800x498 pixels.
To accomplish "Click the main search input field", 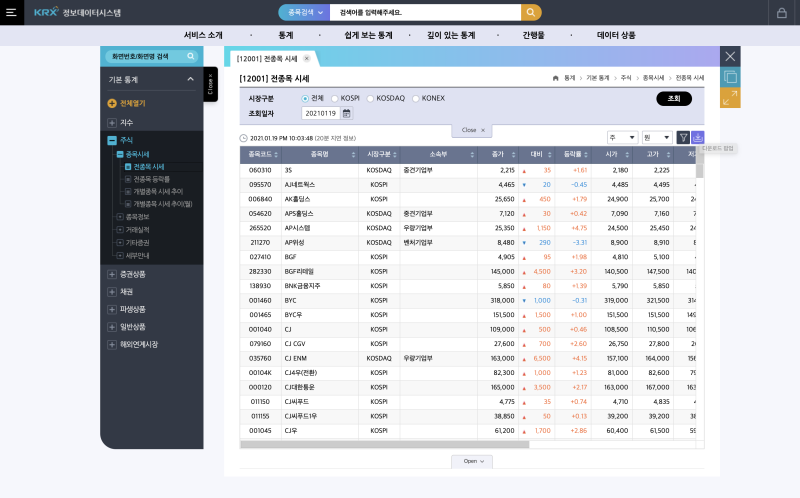I will click(426, 12).
